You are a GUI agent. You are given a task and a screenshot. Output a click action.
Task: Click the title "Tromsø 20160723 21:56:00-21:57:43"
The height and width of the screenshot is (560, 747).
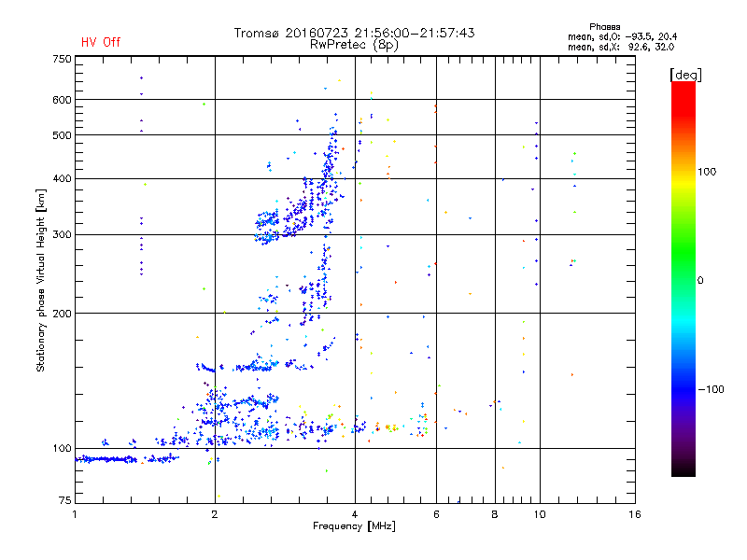click(354, 33)
